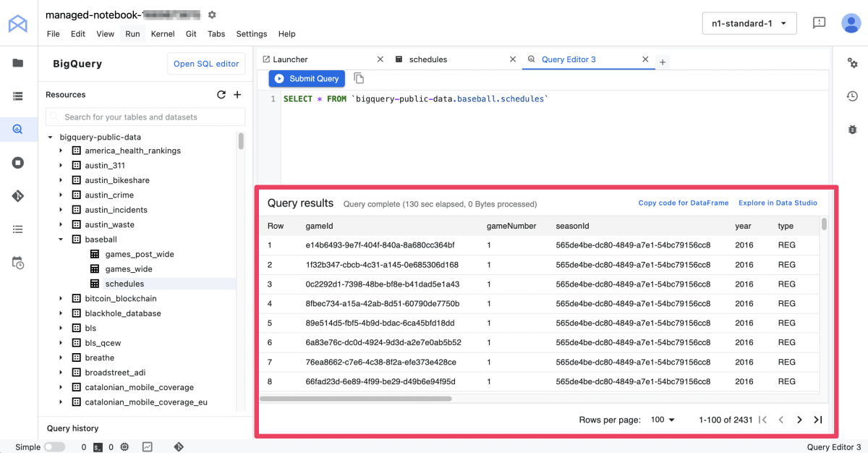Open the Kernel menu
This screenshot has width=868, height=453.
tap(163, 34)
